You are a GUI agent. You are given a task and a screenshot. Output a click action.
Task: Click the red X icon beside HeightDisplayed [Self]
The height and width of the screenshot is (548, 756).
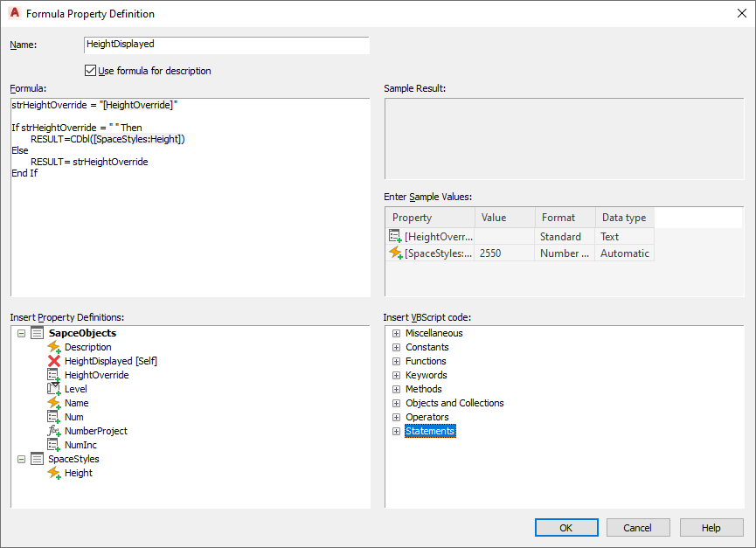pyautogui.click(x=53, y=361)
